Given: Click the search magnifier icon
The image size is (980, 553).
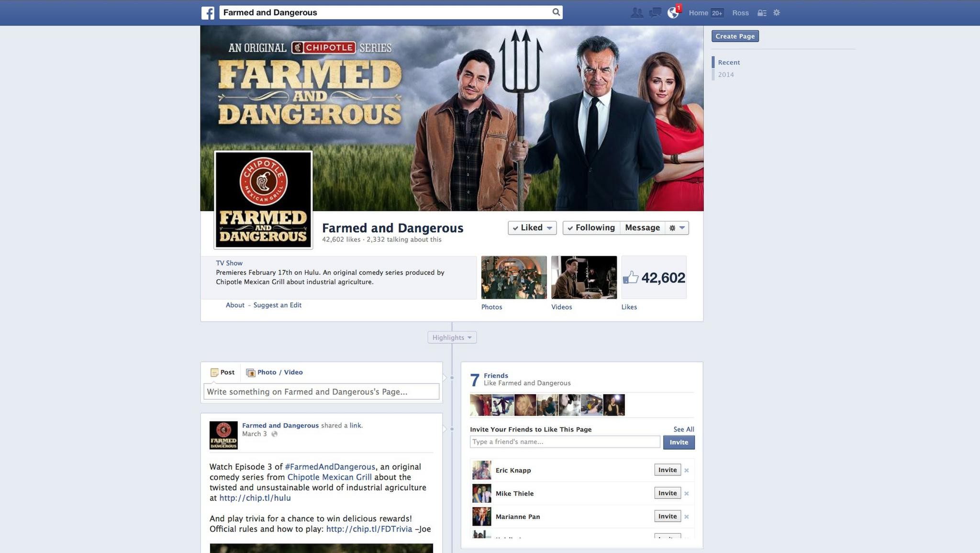Looking at the screenshot, I should pyautogui.click(x=556, y=12).
